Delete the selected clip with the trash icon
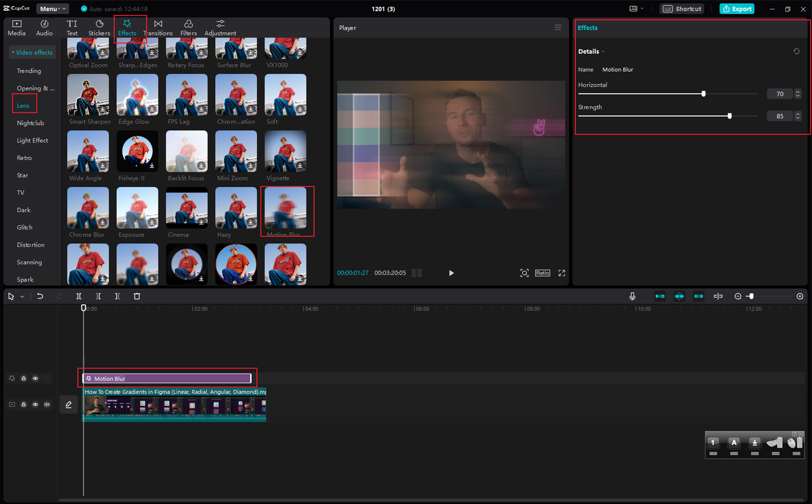The width and height of the screenshot is (812, 504). [137, 296]
